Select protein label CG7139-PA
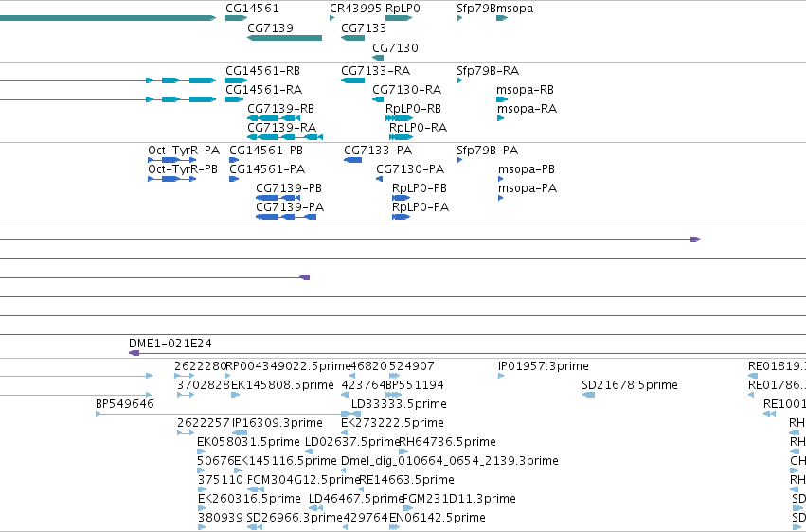This screenshot has width=806, height=532. point(290,207)
